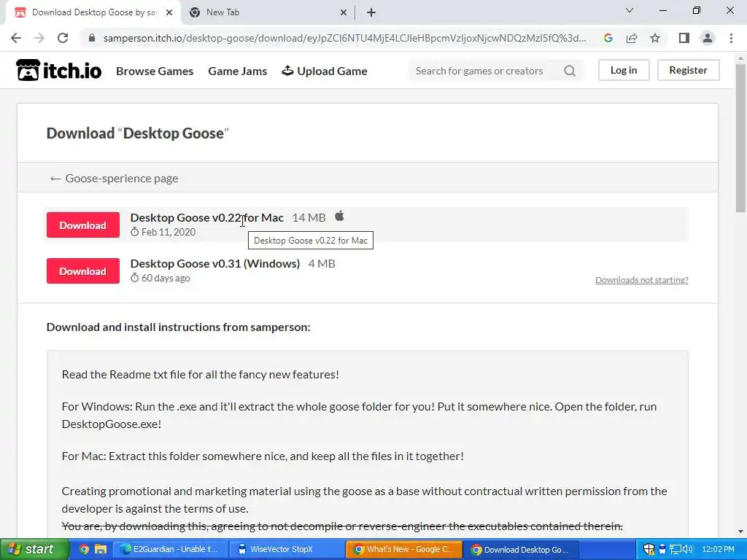Switch to the New Tab tab

pyautogui.click(x=268, y=12)
